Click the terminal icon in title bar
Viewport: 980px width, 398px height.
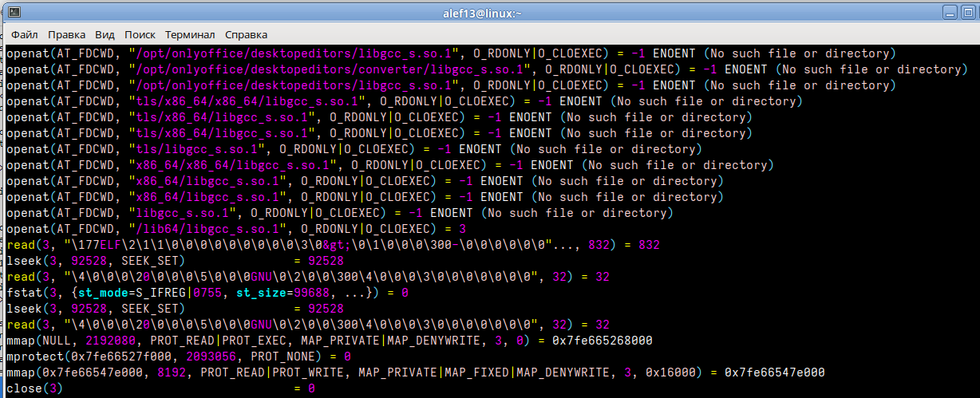[x=14, y=13]
